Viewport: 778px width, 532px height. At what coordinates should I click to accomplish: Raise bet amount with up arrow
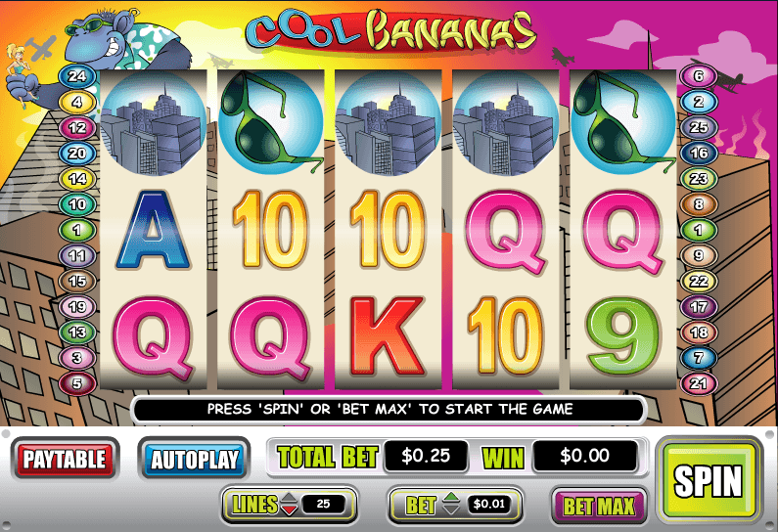[451, 497]
